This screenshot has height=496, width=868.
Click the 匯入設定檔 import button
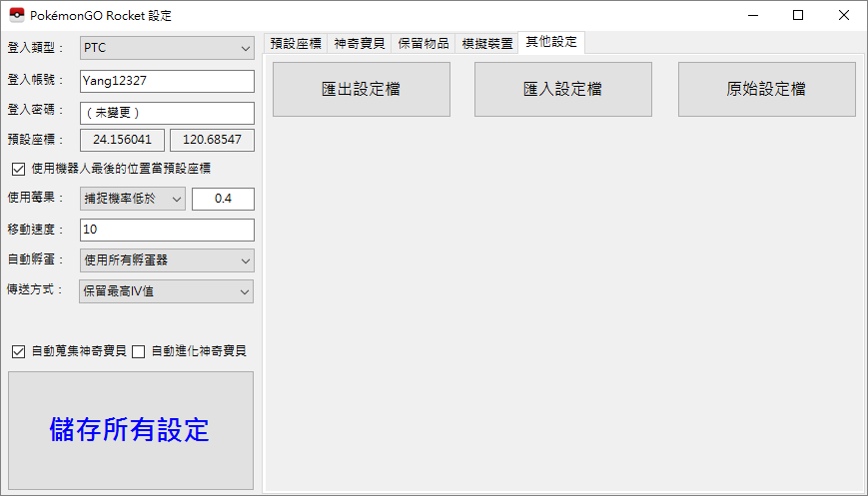563,89
